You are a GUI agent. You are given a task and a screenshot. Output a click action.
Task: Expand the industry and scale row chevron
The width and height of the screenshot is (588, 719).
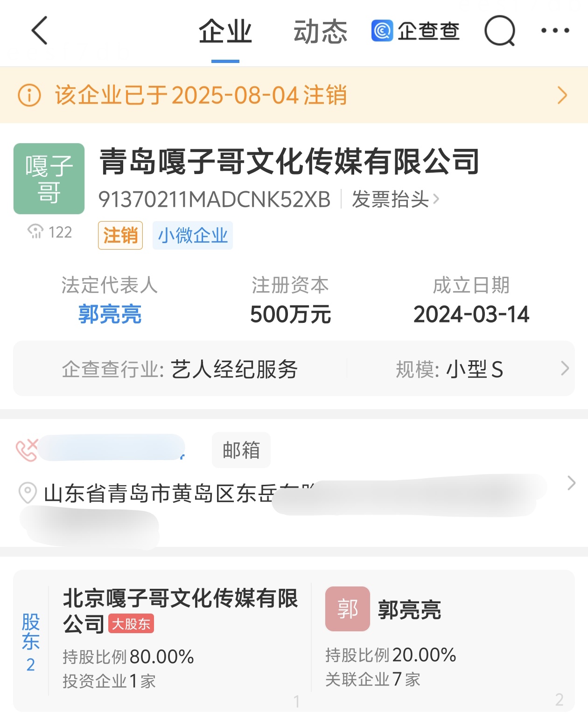click(565, 369)
